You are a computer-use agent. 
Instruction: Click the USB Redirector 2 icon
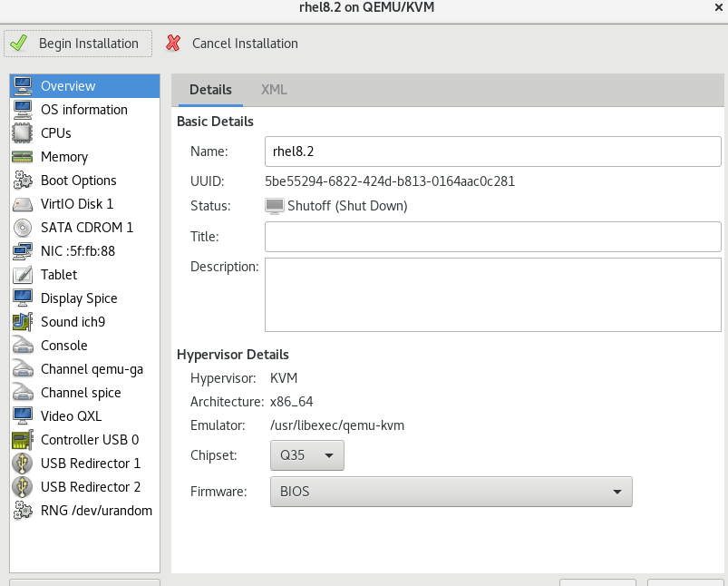(23, 487)
